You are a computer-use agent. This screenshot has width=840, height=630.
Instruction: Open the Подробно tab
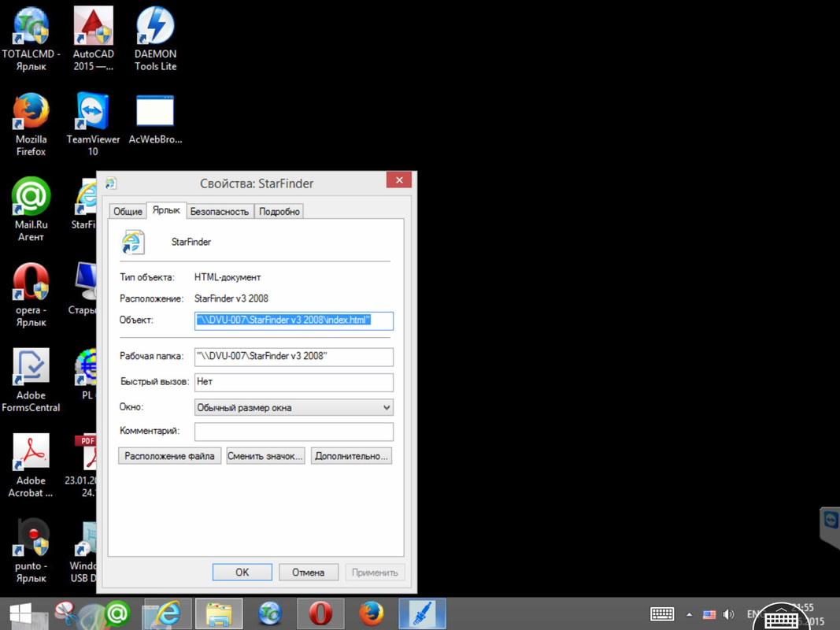click(279, 211)
